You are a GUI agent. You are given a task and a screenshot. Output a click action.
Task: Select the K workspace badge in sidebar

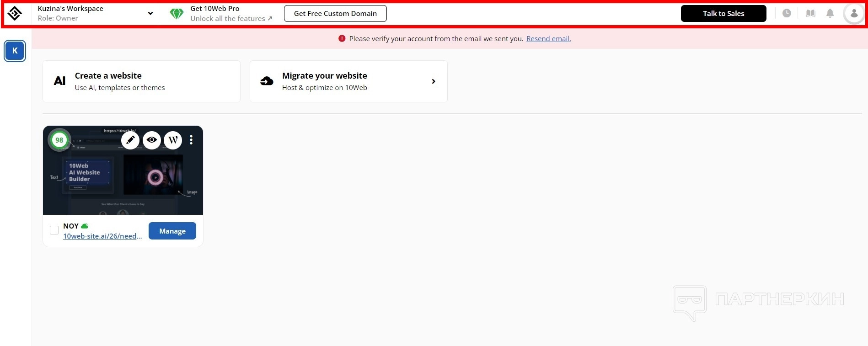(x=15, y=51)
